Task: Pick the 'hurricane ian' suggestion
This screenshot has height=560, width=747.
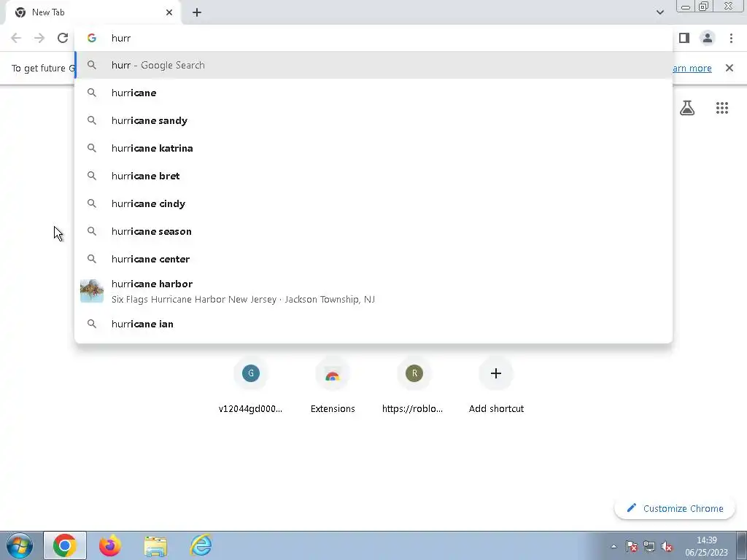Action: point(373,324)
